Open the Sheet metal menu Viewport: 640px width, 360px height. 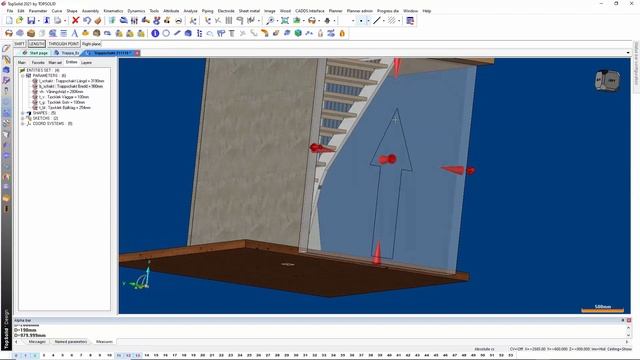[x=249, y=11]
